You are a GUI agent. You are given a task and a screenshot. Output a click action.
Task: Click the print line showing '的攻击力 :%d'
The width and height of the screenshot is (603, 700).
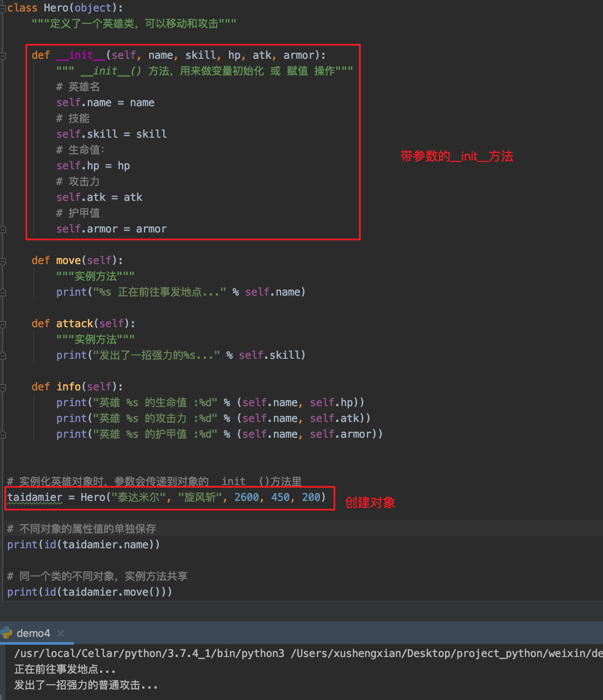pyautogui.click(x=213, y=418)
